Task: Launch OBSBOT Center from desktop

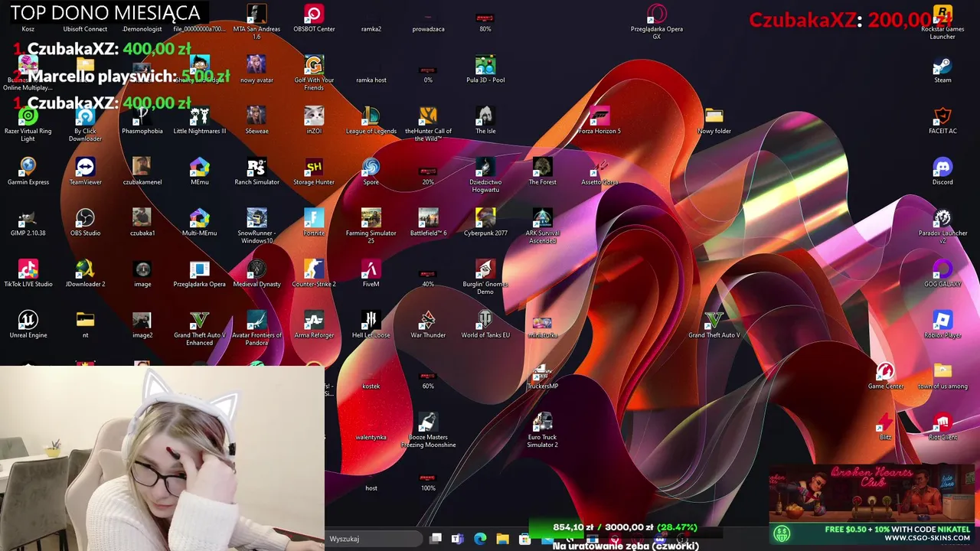Action: (314, 15)
